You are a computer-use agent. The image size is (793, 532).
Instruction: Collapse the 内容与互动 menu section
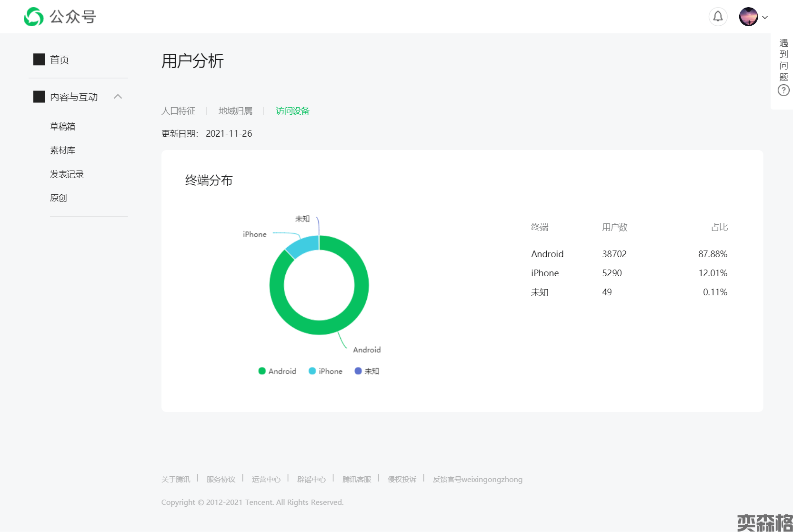point(118,97)
